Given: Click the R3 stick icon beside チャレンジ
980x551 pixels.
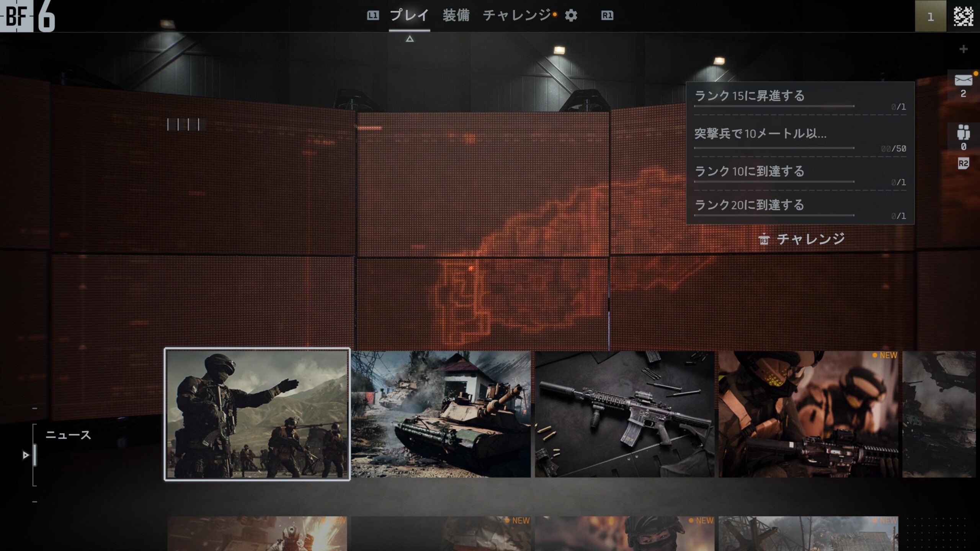Looking at the screenshot, I should click(764, 239).
